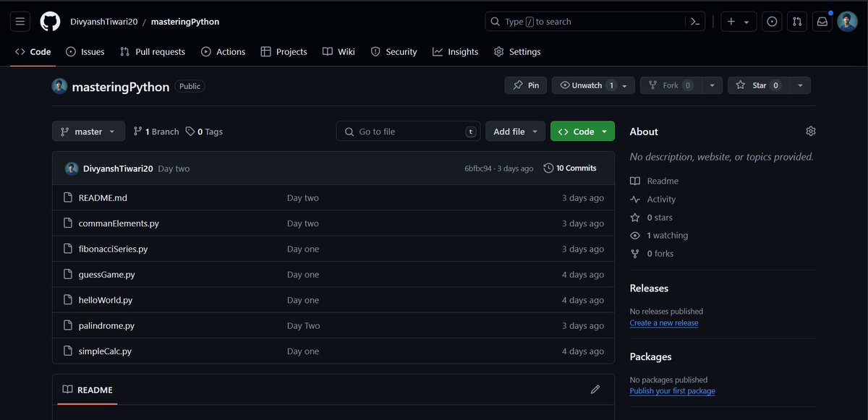The height and width of the screenshot is (420, 868).
Task: Edit repository details gear icon in About
Action: 811,131
